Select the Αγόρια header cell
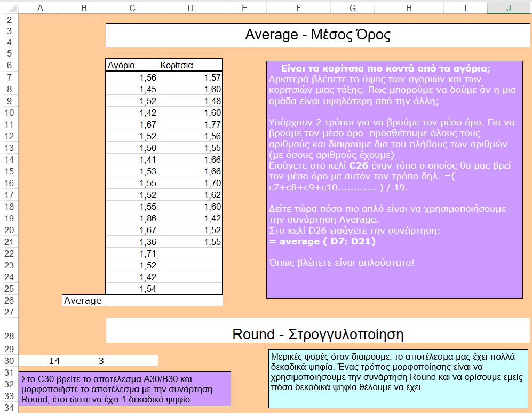 click(132, 65)
